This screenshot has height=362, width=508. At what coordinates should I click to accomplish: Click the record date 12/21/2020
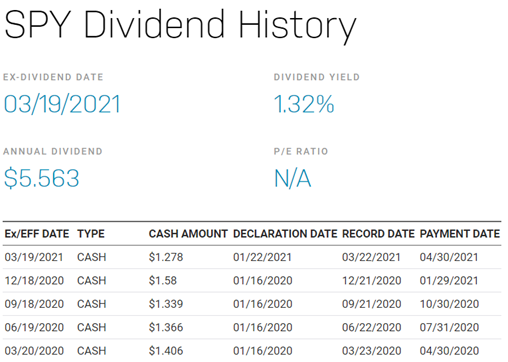(372, 280)
